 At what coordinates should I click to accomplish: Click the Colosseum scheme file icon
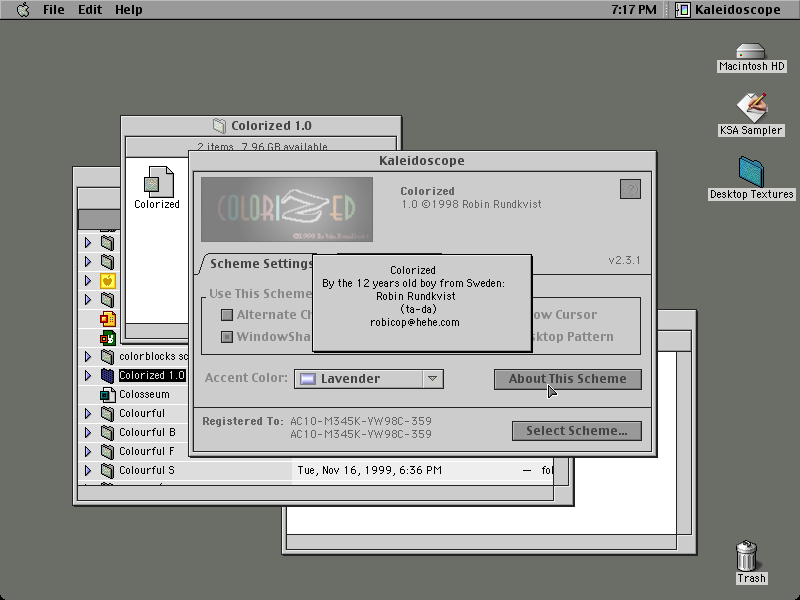click(108, 394)
